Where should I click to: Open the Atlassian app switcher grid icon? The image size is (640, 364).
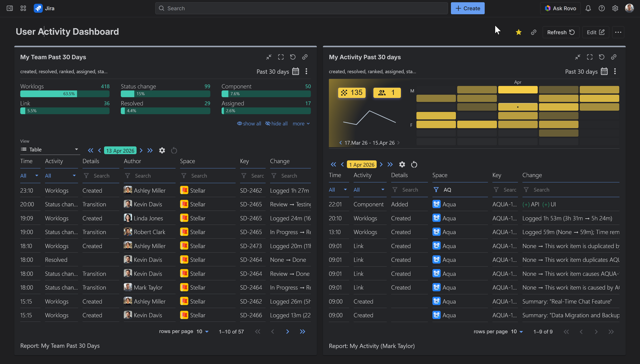(x=23, y=8)
